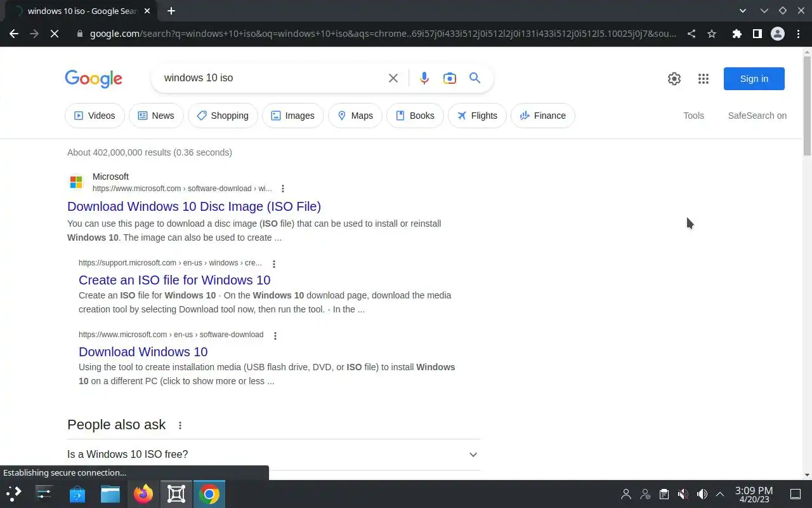Expand hidden system tray icons
Image resolution: width=812 pixels, height=508 pixels.
720,494
